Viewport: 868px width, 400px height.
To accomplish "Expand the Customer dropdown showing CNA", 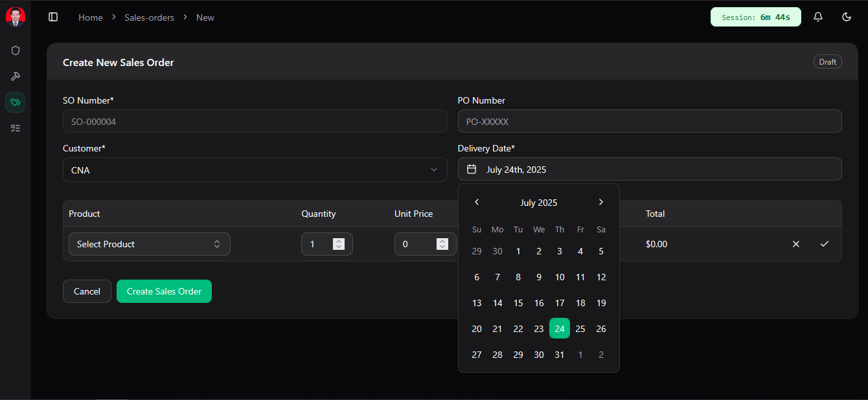I will (255, 170).
